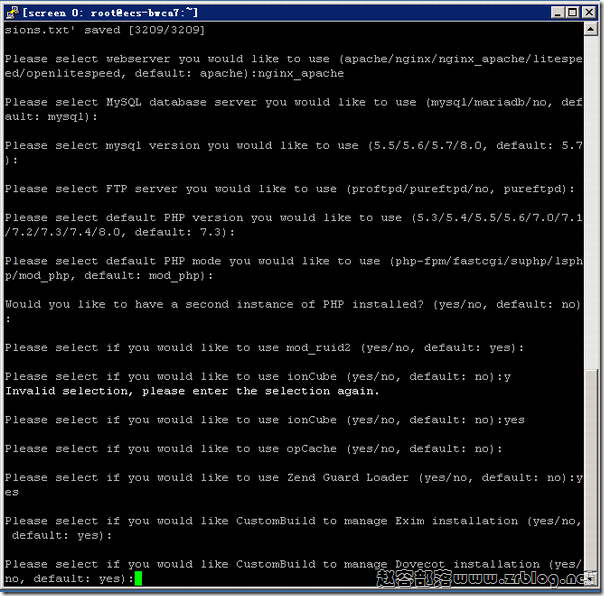Viewport: 604px width, 596px height.
Task: Click the FTP server selection prompt
Action: coord(290,189)
